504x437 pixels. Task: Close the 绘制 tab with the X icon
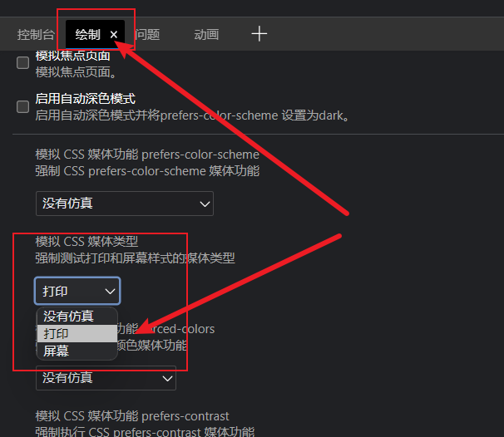click(114, 34)
